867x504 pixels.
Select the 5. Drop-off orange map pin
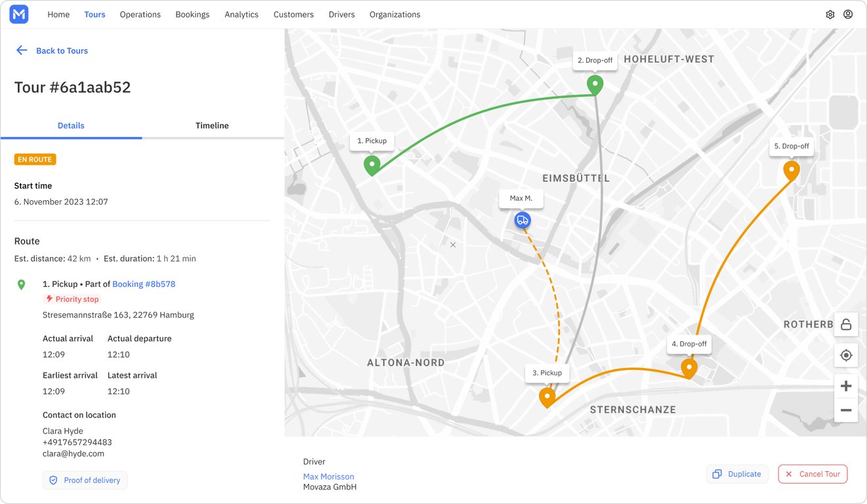click(792, 171)
